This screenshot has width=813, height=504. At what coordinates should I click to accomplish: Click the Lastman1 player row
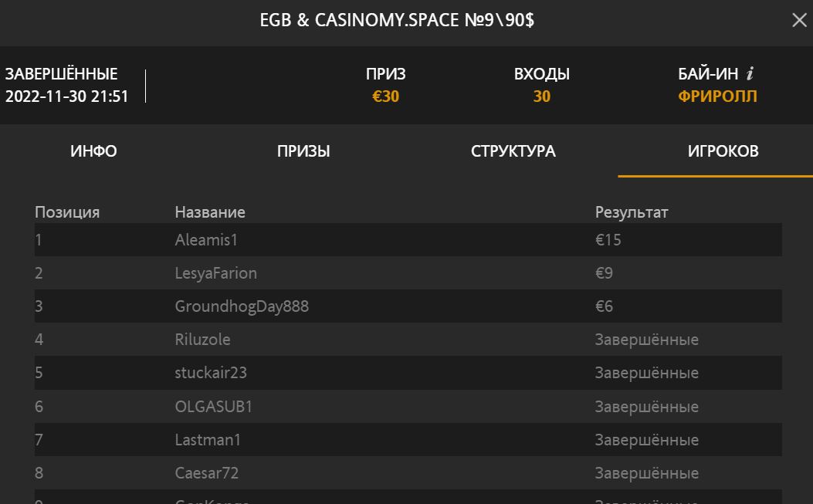tap(208, 440)
